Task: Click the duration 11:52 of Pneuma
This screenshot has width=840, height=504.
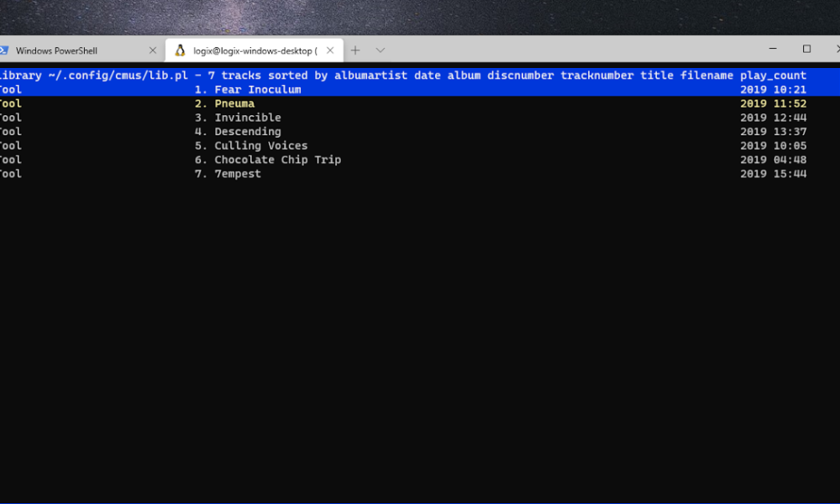Action: click(790, 103)
